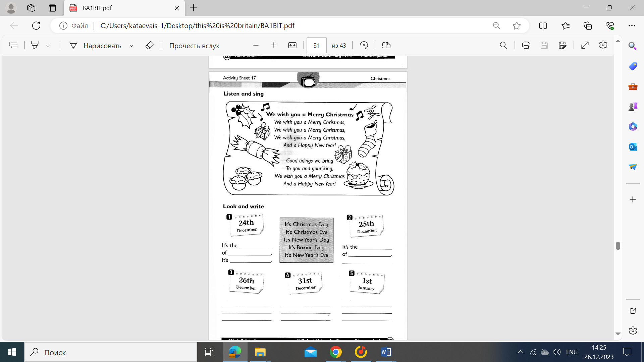The image size is (644, 362).
Task: Save the PDF as a copy
Action: tap(562, 45)
